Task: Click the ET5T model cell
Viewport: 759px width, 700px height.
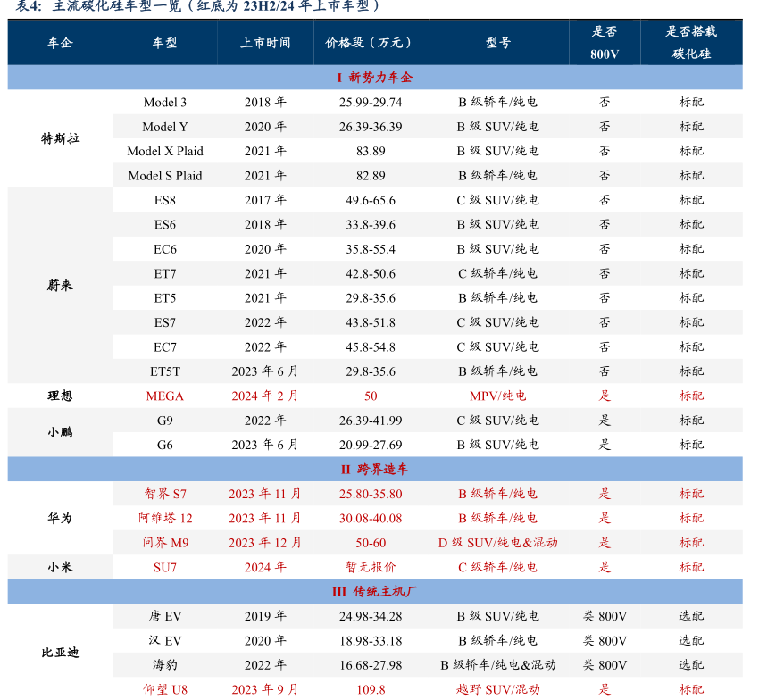Action: point(165,371)
